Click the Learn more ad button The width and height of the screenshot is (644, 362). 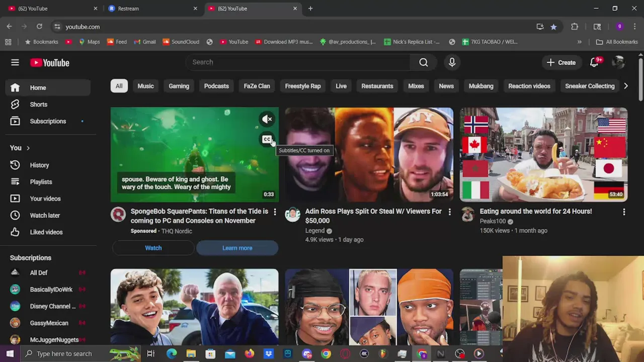coord(237,248)
